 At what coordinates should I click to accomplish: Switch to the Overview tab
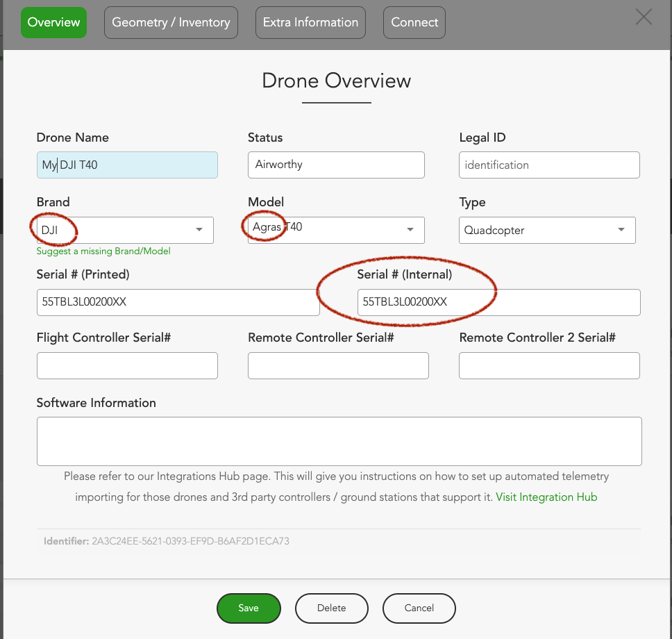53,22
